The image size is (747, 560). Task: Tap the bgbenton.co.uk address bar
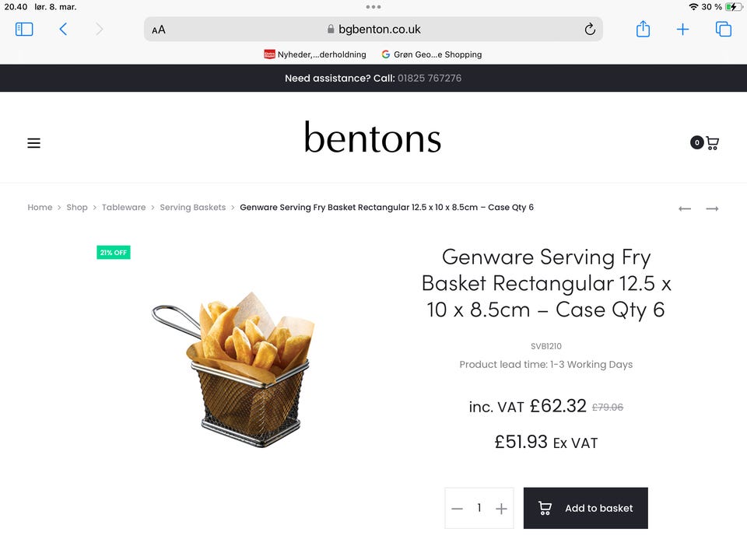point(373,30)
